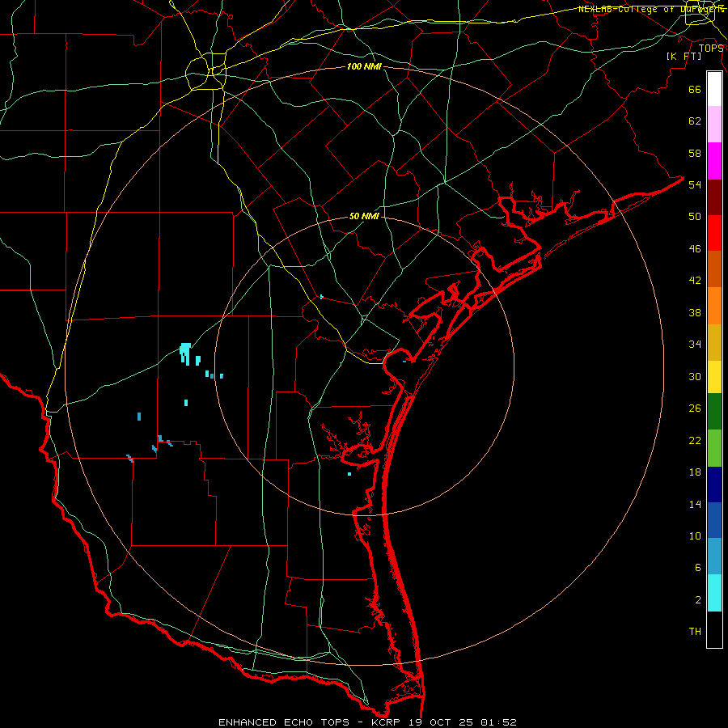Click the cyan 2-6 legend swatch
Image resolution: width=728 pixels, height=728 pixels.
[714, 593]
